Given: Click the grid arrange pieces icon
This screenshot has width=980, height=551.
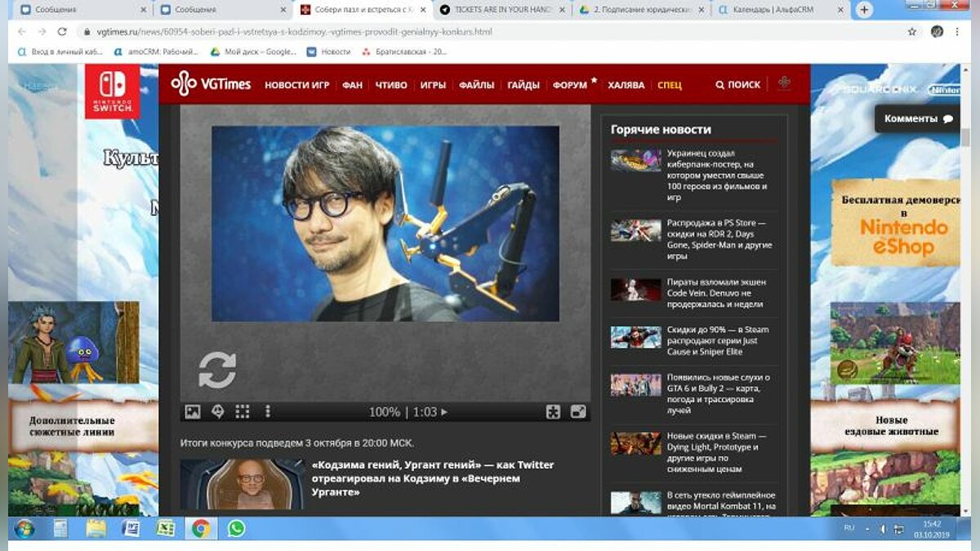Looking at the screenshot, I should click(243, 412).
